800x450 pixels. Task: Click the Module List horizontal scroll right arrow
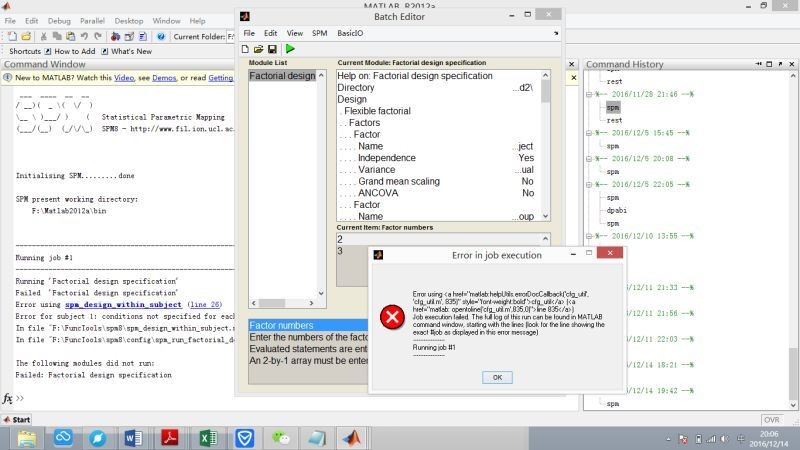point(311,303)
